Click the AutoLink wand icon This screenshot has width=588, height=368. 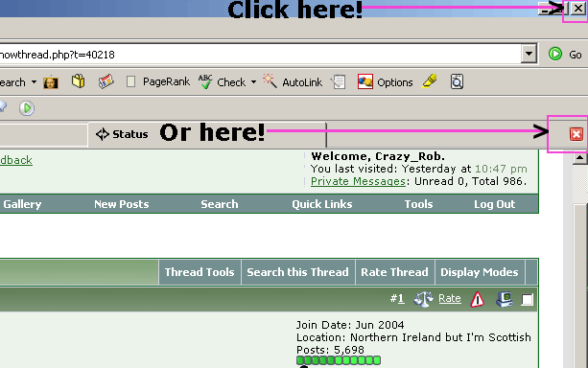(270, 80)
